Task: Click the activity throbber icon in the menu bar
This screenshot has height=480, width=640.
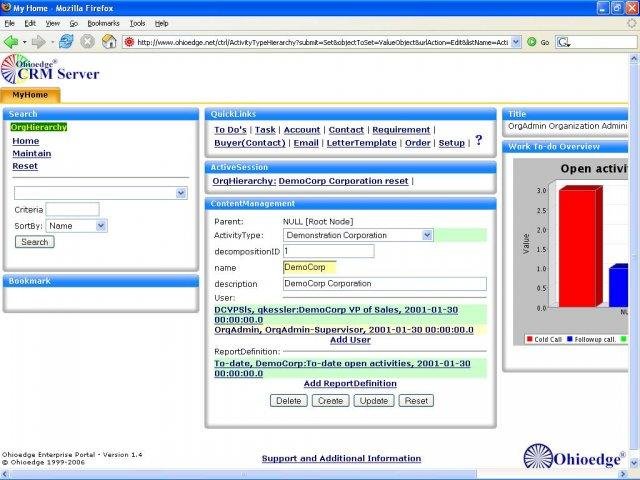Action: (631, 23)
